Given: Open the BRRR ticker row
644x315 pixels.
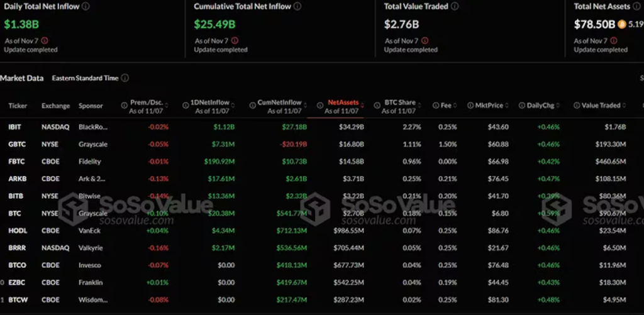Looking at the screenshot, I should [322, 248].
